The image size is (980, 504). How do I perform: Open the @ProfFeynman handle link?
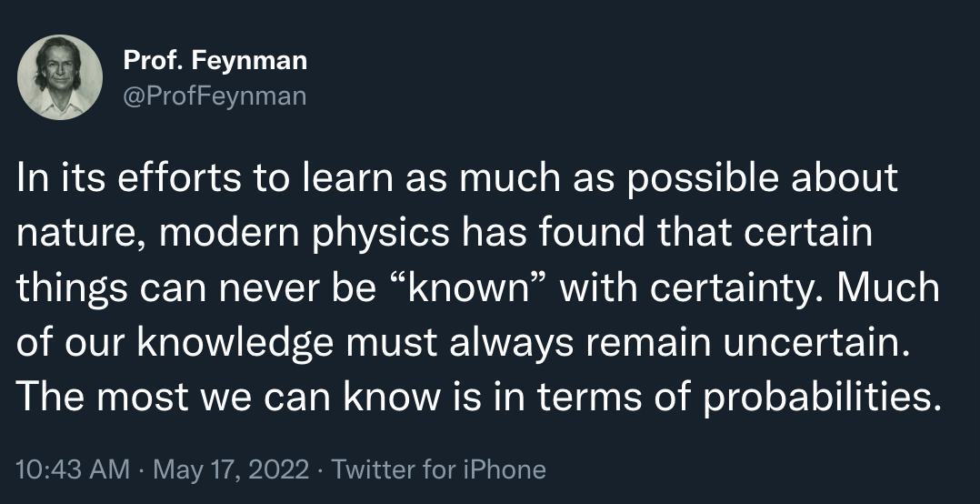[215, 94]
